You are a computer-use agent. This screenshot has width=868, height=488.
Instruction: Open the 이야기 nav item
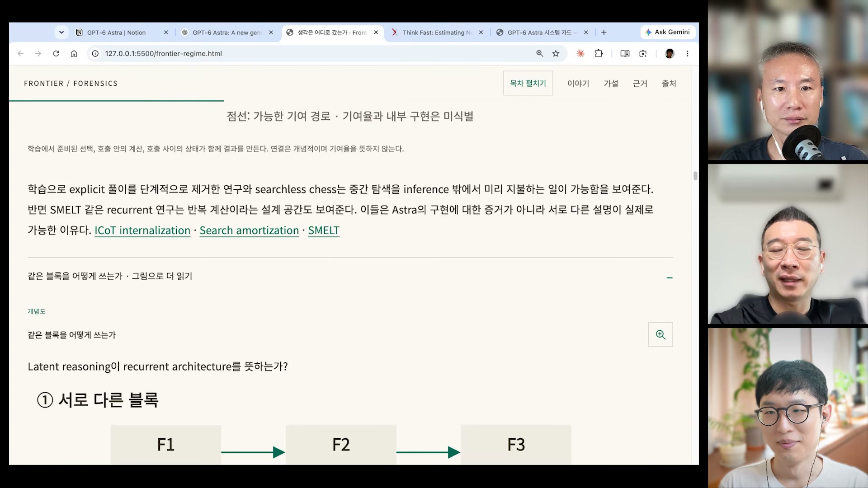pyautogui.click(x=578, y=84)
